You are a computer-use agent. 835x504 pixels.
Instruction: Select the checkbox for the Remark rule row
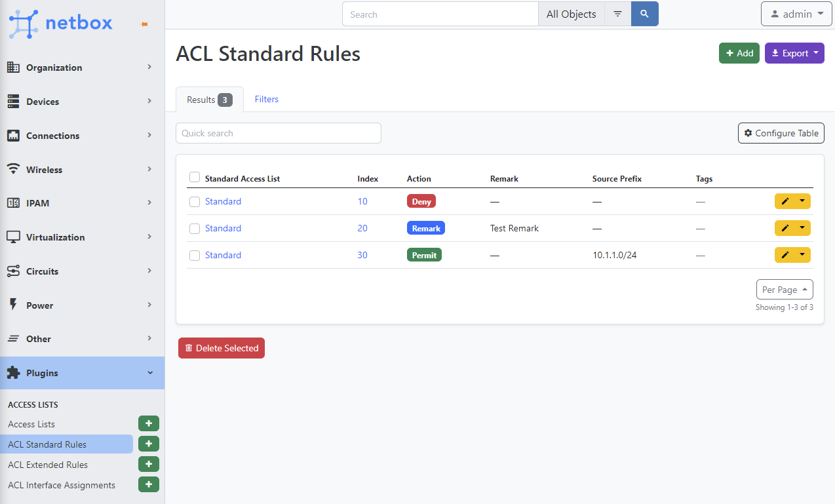pos(195,229)
